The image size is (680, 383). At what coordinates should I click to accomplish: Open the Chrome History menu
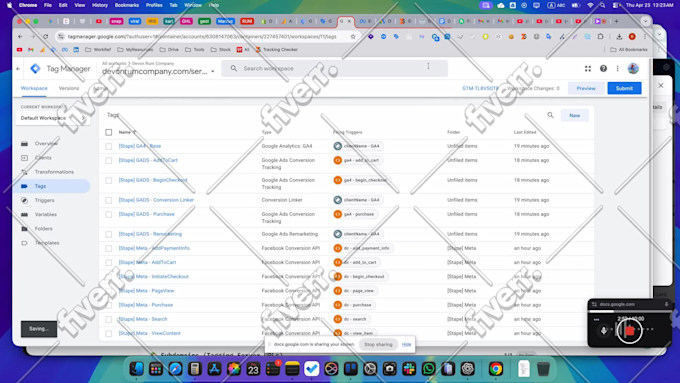100,5
